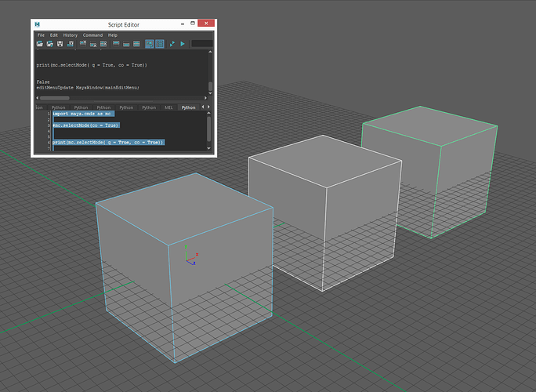Image resolution: width=536 pixels, height=392 pixels.
Task: Show only the history pane icon
Action: point(115,44)
